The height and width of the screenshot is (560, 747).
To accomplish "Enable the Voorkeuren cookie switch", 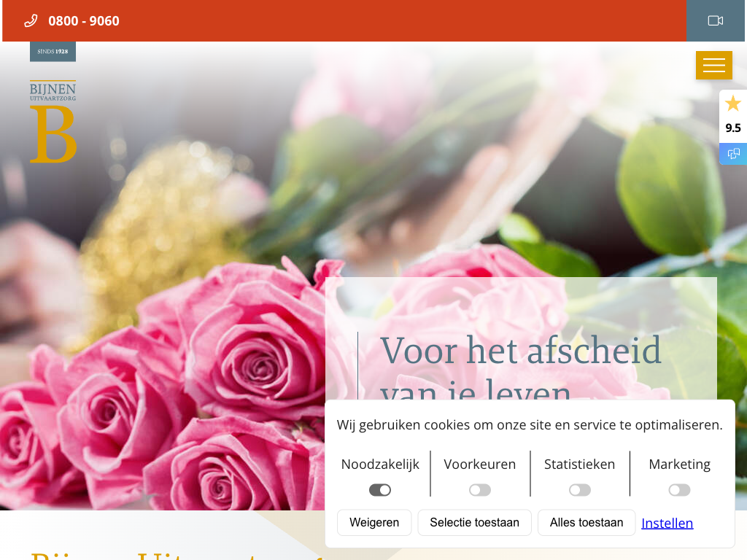I will click(x=480, y=490).
